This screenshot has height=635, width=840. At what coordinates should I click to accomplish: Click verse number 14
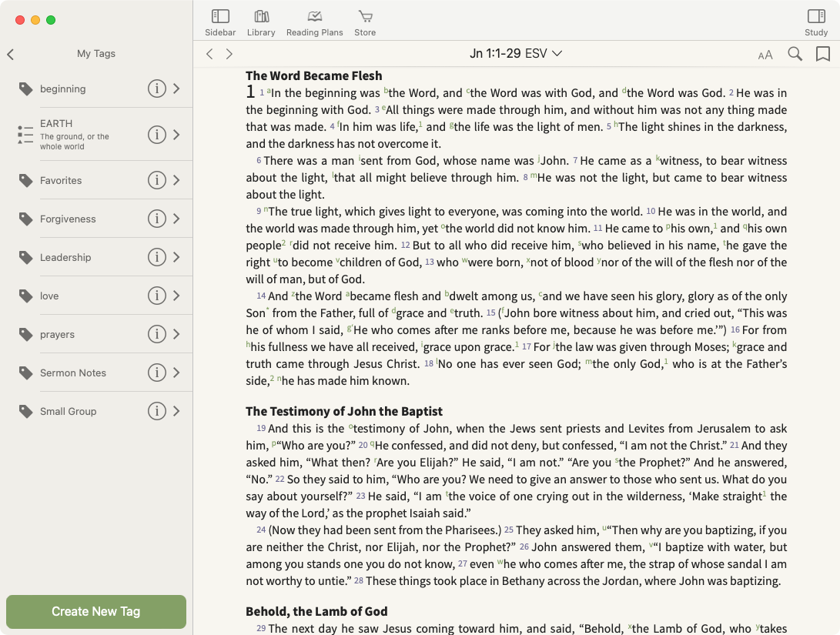[261, 296]
